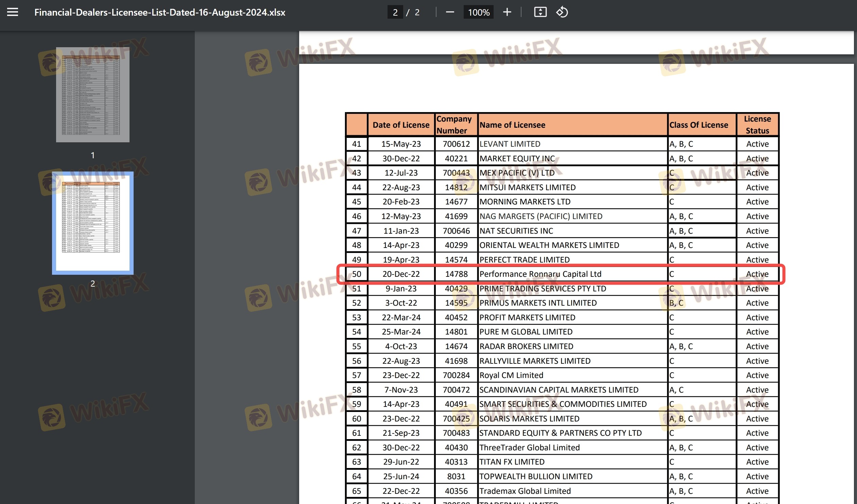Click the rotate counterclockwise icon
The width and height of the screenshot is (857, 504).
pos(562,13)
